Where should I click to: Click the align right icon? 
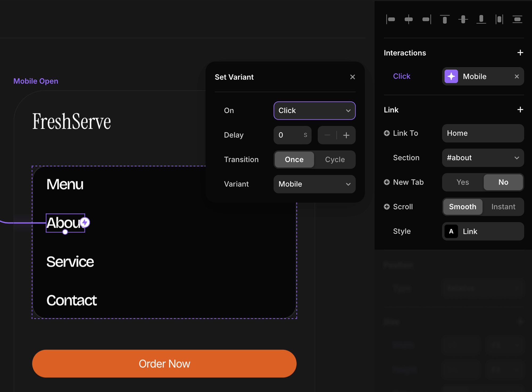click(x=427, y=19)
